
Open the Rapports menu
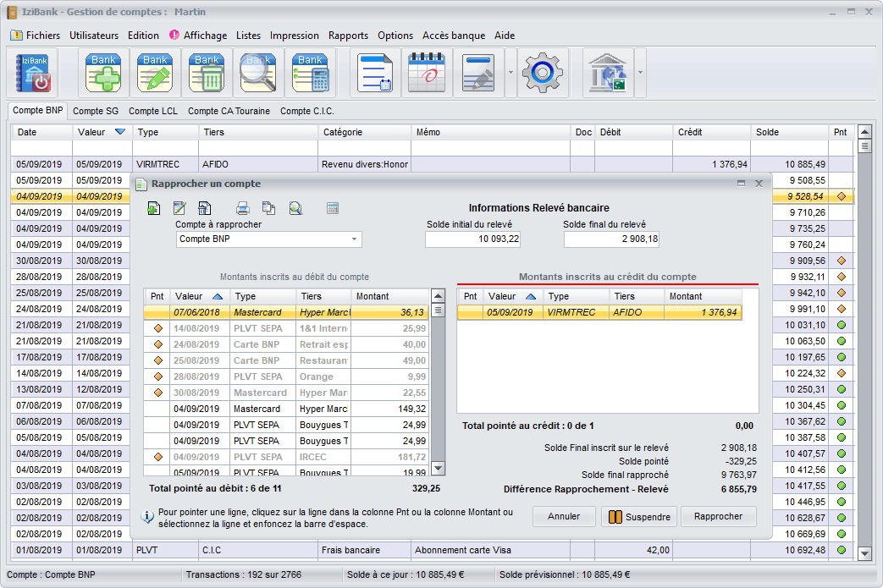(348, 36)
